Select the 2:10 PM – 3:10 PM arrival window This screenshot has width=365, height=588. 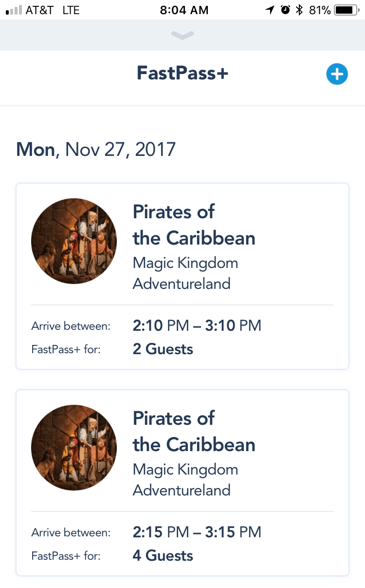coord(197,325)
